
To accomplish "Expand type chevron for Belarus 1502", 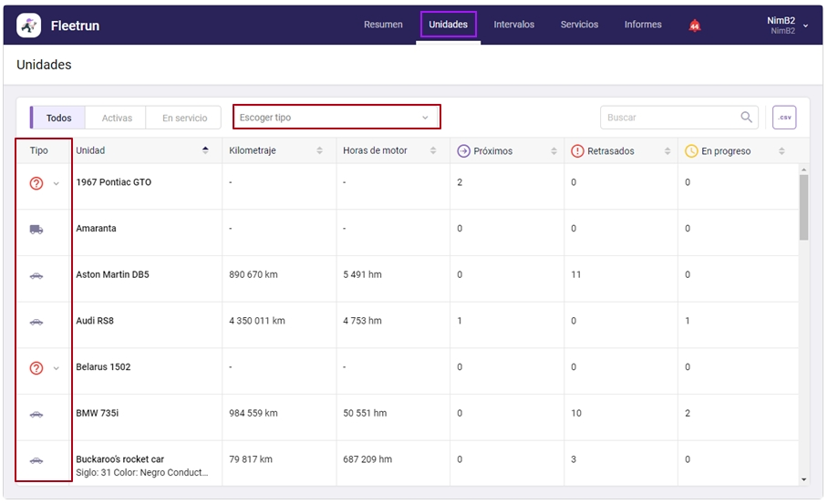I will click(x=56, y=368).
